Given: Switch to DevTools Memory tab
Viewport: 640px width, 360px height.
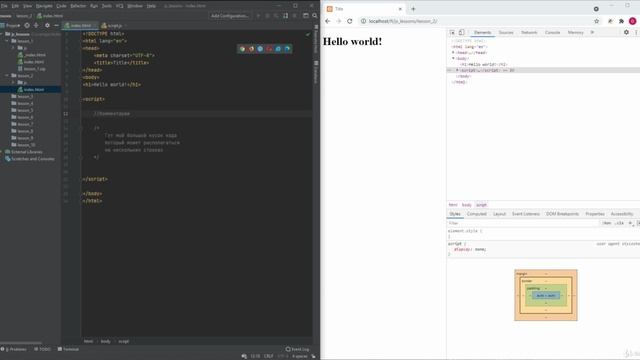Looking at the screenshot, I should point(576,32).
